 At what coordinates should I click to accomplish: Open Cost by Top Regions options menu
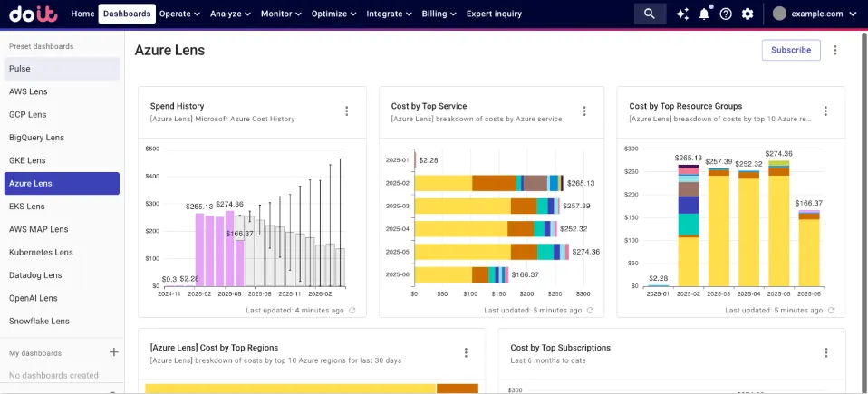pyautogui.click(x=466, y=353)
